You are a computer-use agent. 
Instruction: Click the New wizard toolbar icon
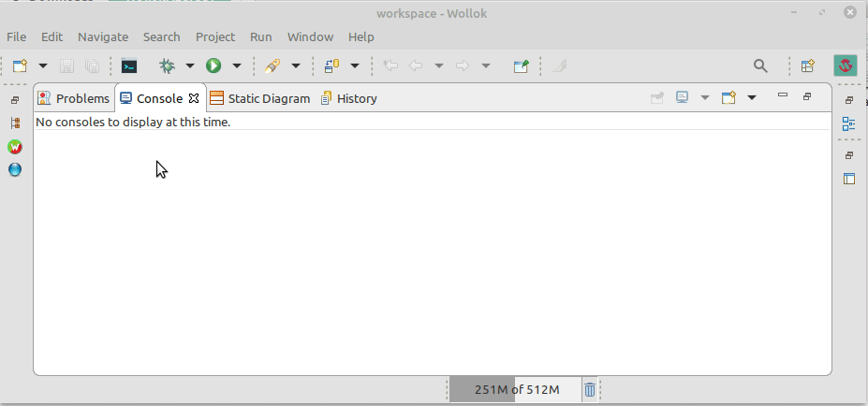[x=21, y=66]
